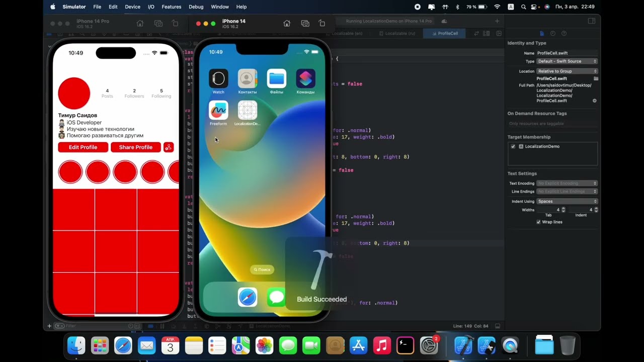Image resolution: width=644 pixels, height=362 pixels.
Task: Tap the red profile avatar circle
Action: pyautogui.click(x=74, y=94)
